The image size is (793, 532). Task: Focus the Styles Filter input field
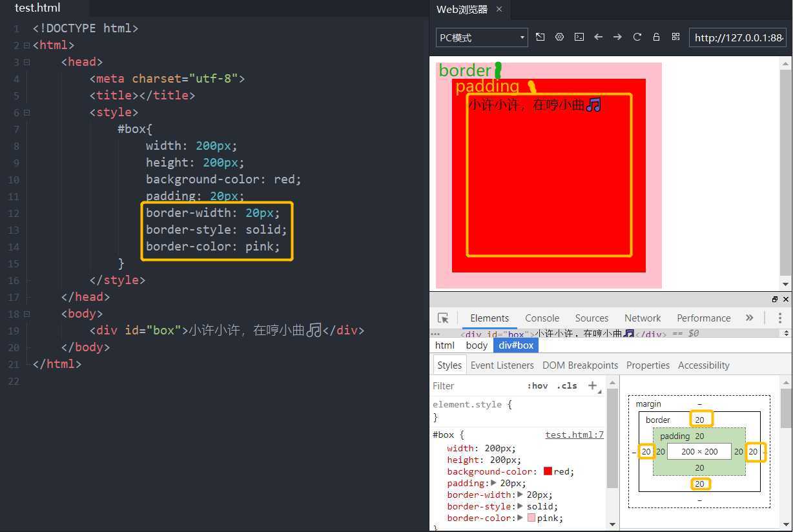click(477, 385)
